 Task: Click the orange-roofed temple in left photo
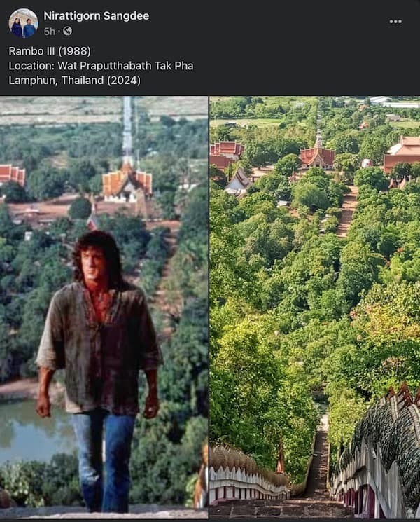point(127,183)
